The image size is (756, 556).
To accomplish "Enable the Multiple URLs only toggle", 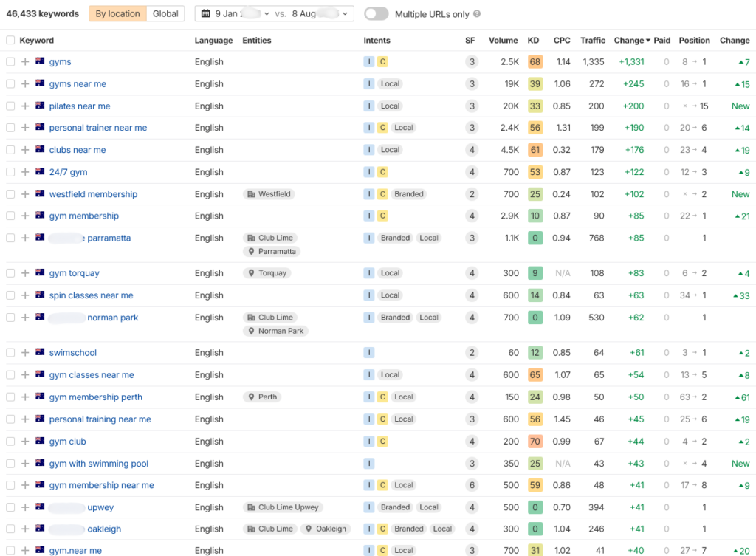I will pos(376,13).
